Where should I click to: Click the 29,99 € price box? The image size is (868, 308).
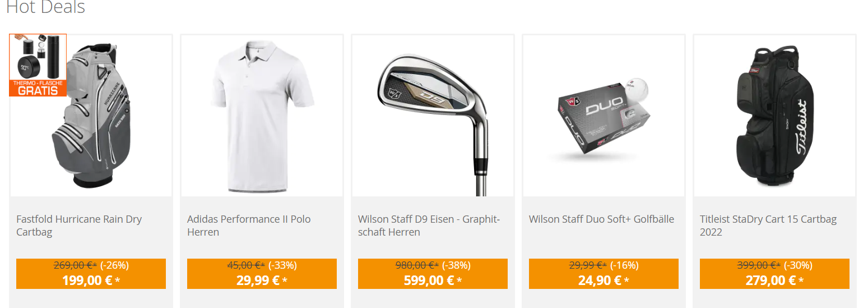tap(262, 274)
